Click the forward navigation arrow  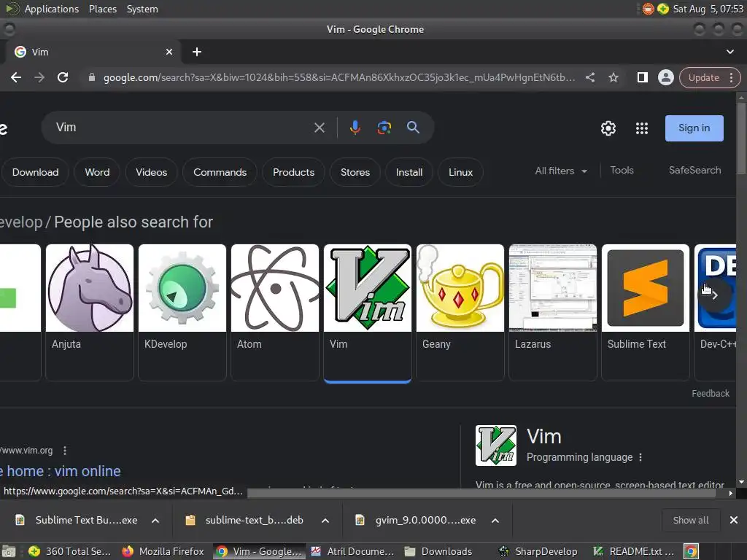pos(39,77)
